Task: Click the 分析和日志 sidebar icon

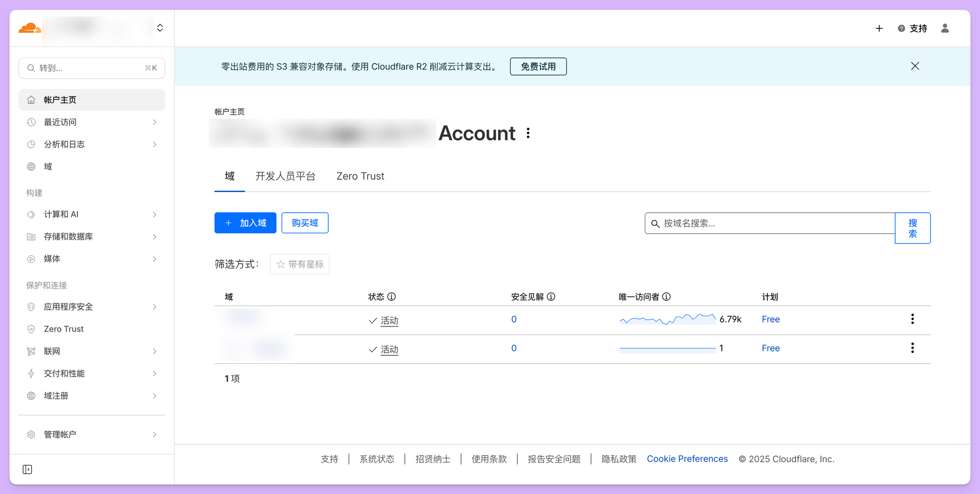Action: pos(31,144)
